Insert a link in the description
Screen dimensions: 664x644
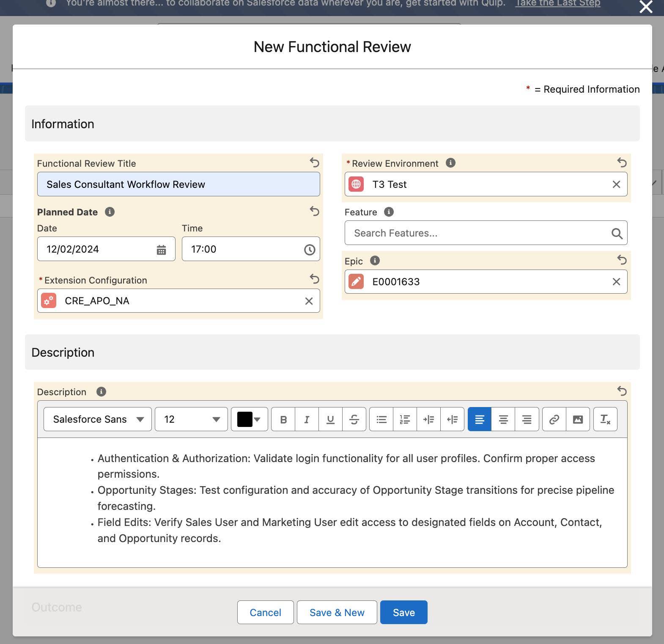point(554,419)
